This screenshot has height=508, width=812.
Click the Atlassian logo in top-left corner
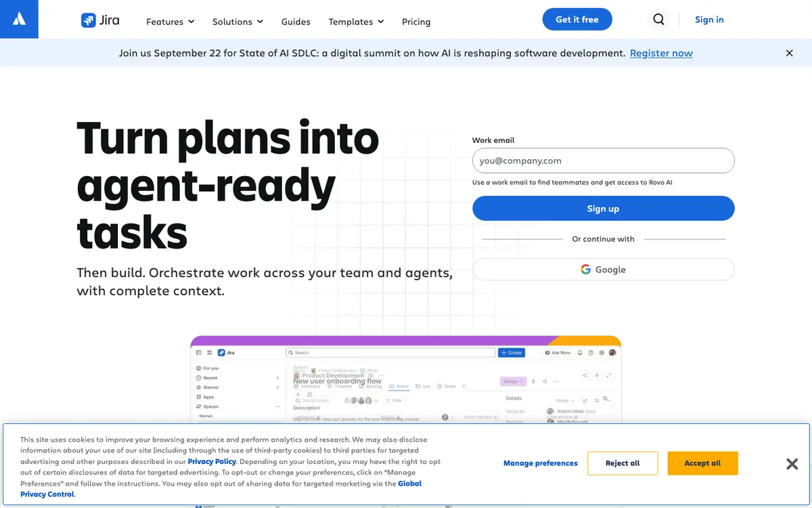pos(19,19)
